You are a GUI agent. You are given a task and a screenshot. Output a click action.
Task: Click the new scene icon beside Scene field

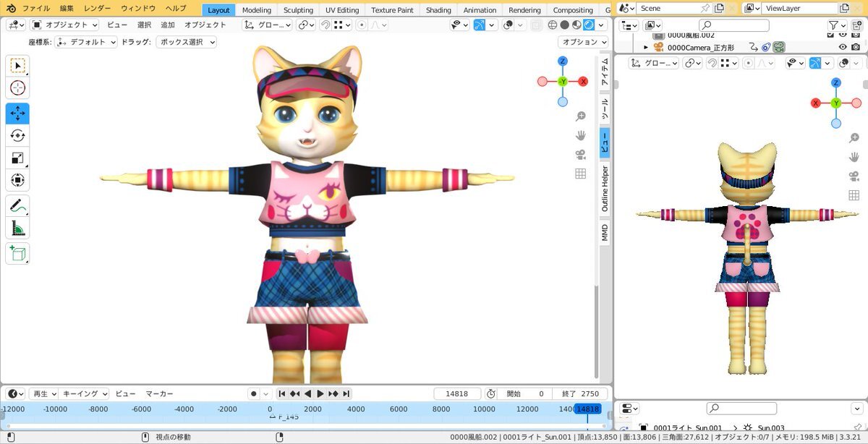coord(719,9)
